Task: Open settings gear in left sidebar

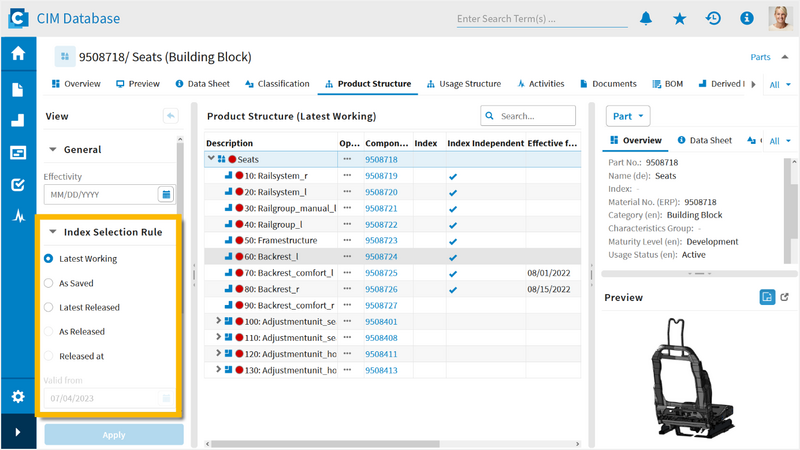Action: [18, 396]
